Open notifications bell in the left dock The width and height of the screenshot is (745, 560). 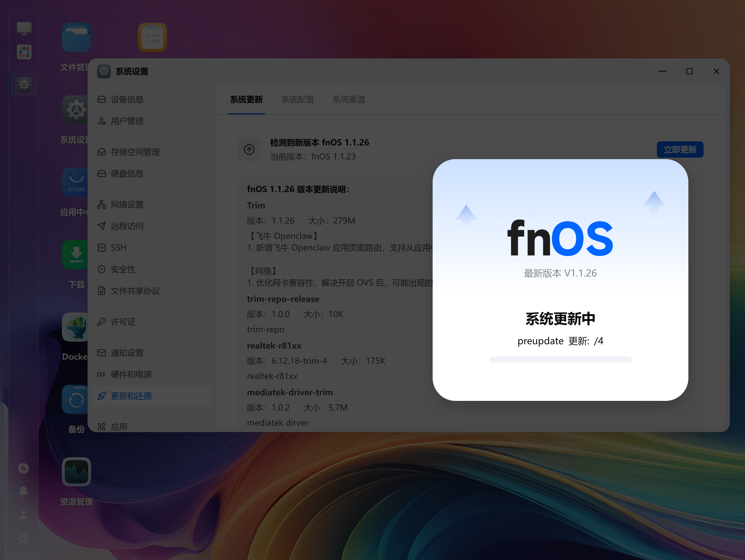click(x=23, y=492)
